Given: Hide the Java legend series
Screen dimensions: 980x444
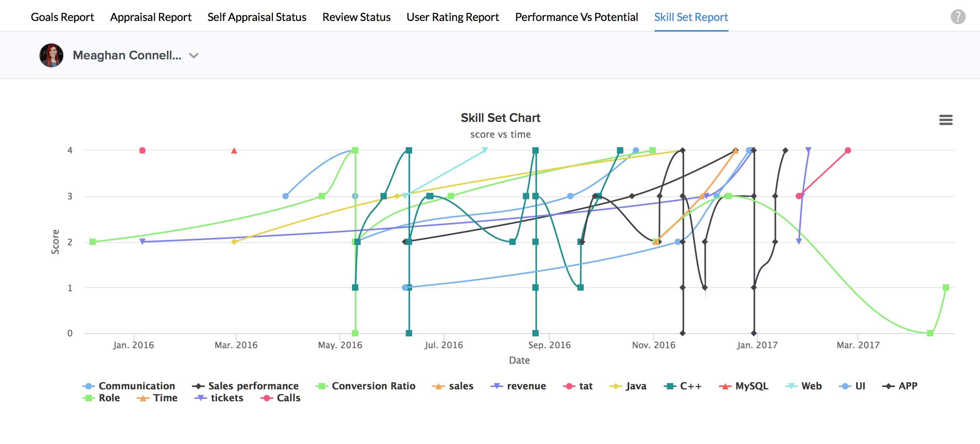Looking at the screenshot, I should coord(636,386).
